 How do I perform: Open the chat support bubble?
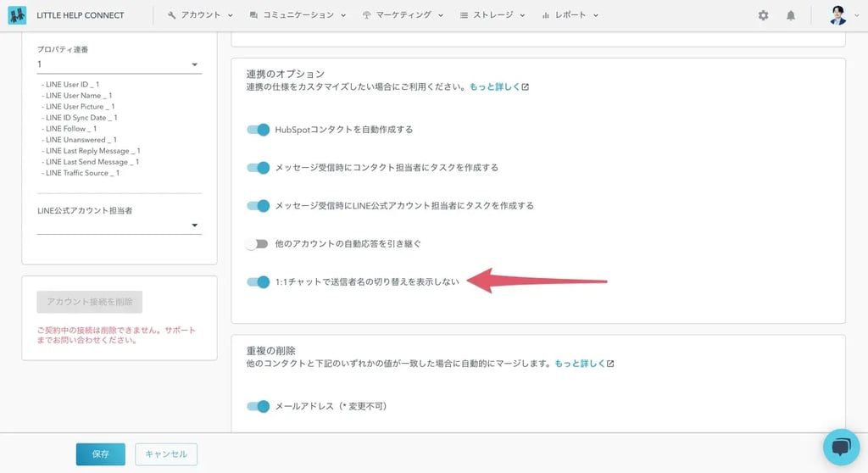click(x=841, y=447)
